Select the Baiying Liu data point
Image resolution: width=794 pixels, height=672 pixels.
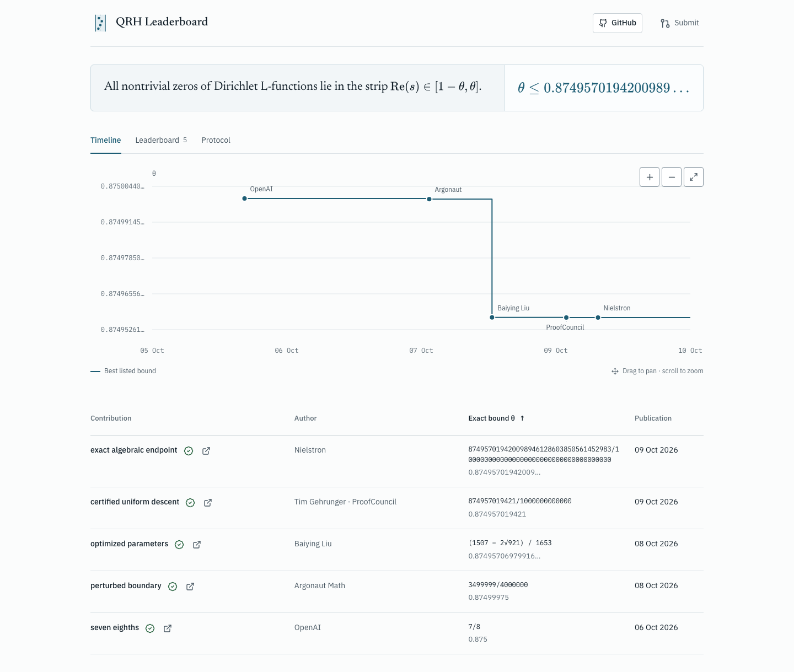492,318
